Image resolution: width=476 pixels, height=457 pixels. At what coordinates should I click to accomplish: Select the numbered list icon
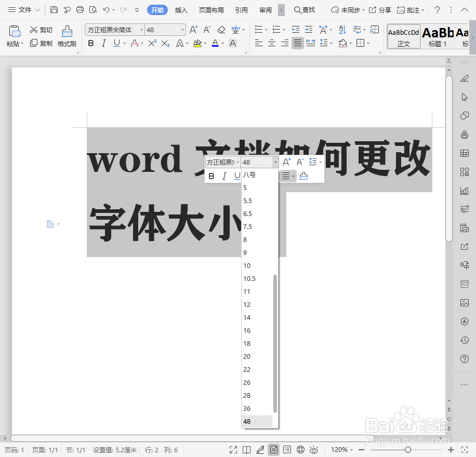[277, 30]
